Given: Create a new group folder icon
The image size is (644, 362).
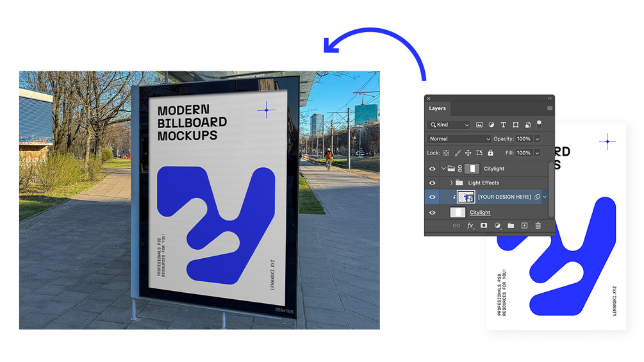Looking at the screenshot, I should click(511, 226).
